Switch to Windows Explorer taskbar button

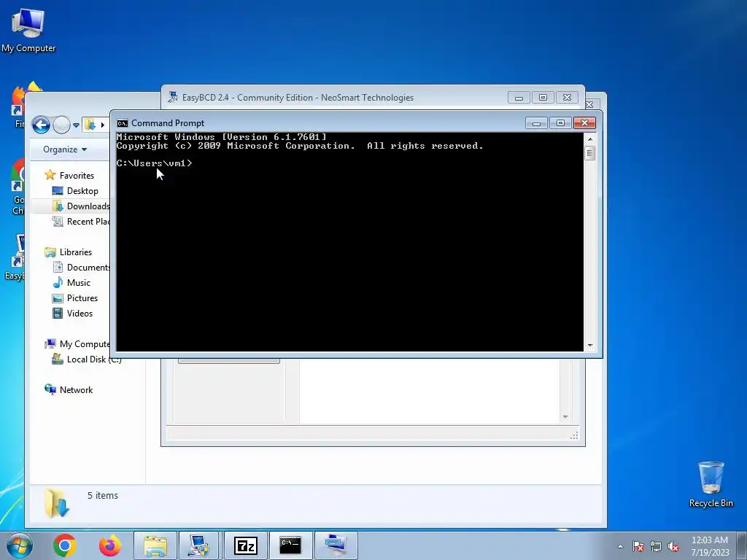(x=155, y=545)
